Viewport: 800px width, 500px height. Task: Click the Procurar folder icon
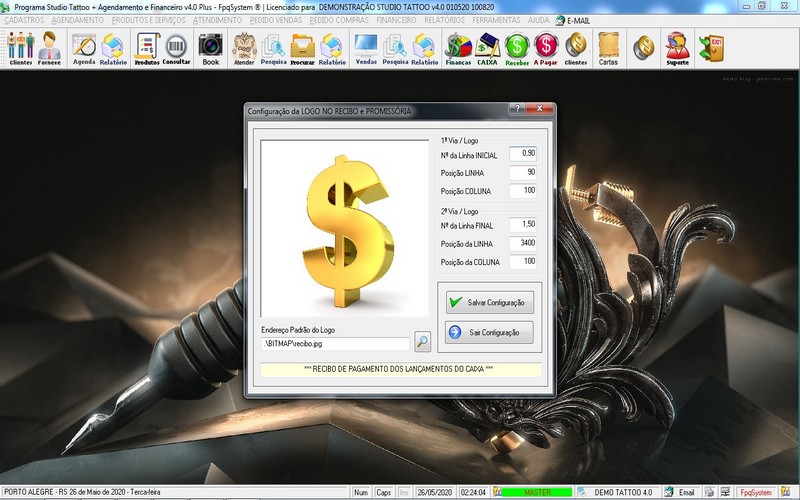(303, 48)
